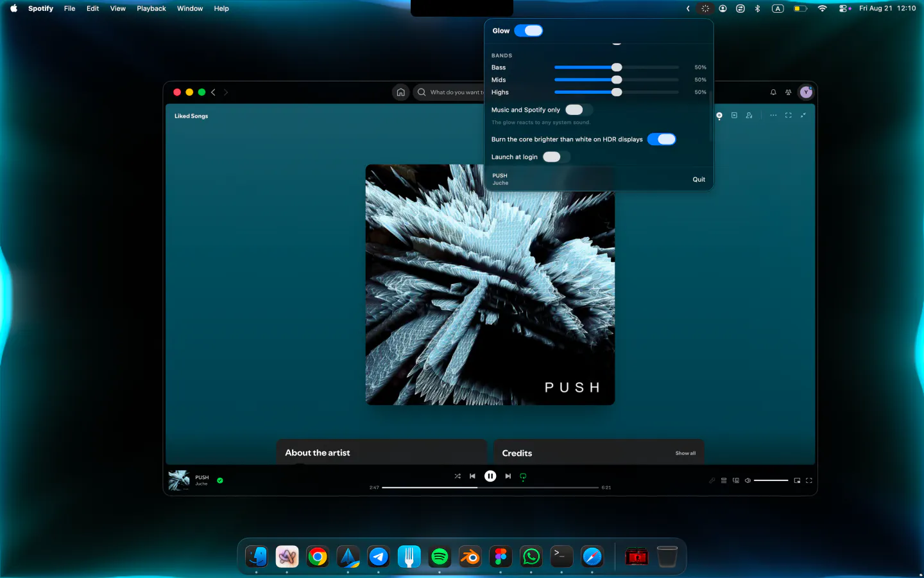Click the Glow menu bar icon

click(x=705, y=8)
